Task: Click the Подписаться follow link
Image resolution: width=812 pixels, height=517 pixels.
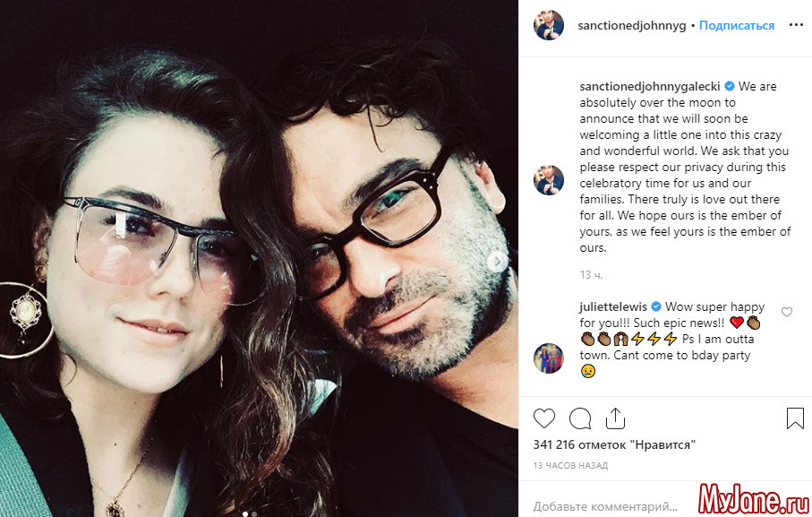Action: click(x=736, y=26)
